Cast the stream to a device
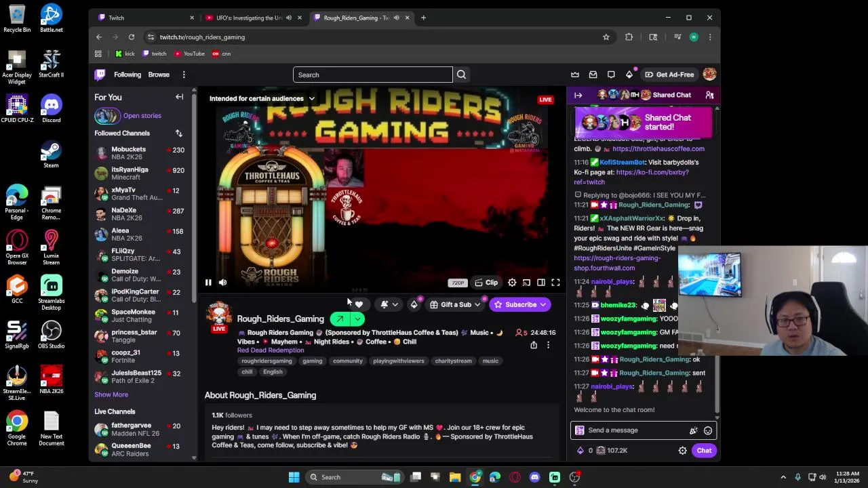This screenshot has width=868, height=488. point(526,283)
